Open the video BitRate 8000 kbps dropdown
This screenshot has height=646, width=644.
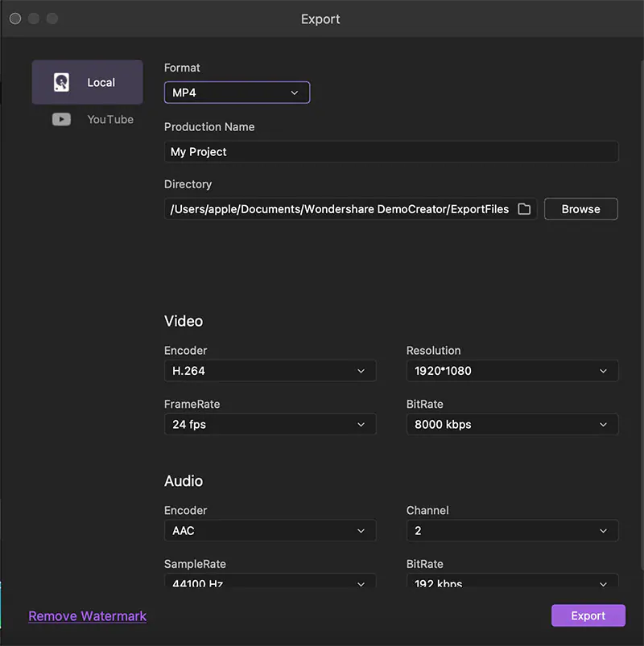(512, 424)
